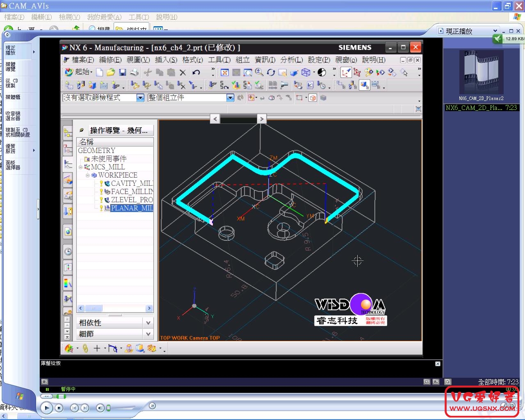
Task: Click the black-and-white circle shading icon
Action: (322, 72)
